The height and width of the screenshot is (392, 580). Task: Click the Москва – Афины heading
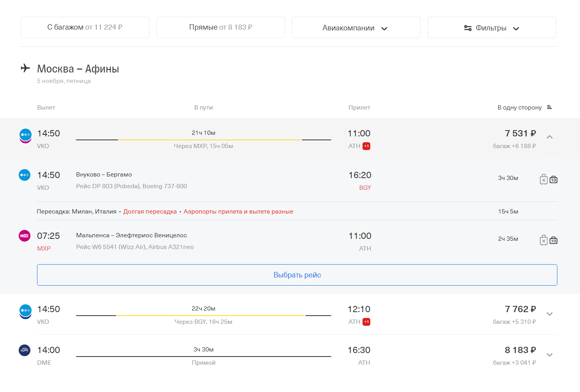click(x=78, y=69)
